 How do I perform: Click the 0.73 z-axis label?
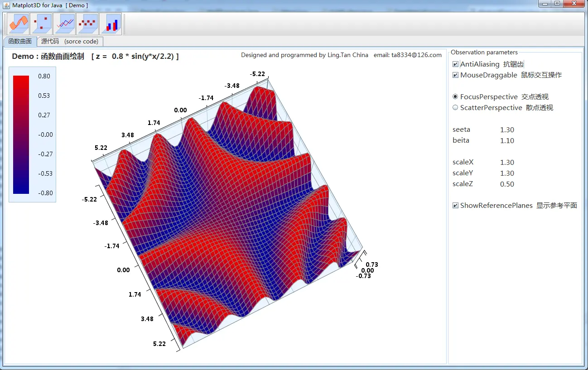click(x=372, y=264)
